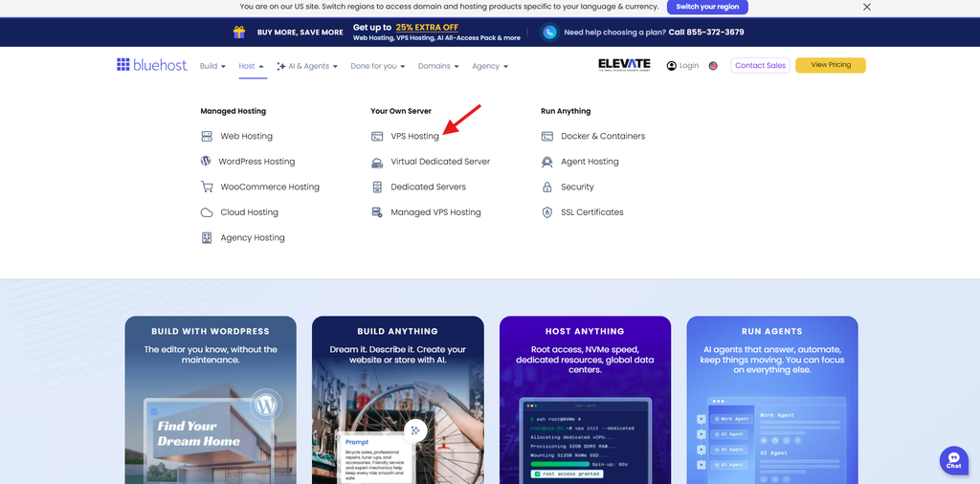Collapse the Host dropdown menu
This screenshot has height=484, width=980.
[x=252, y=66]
